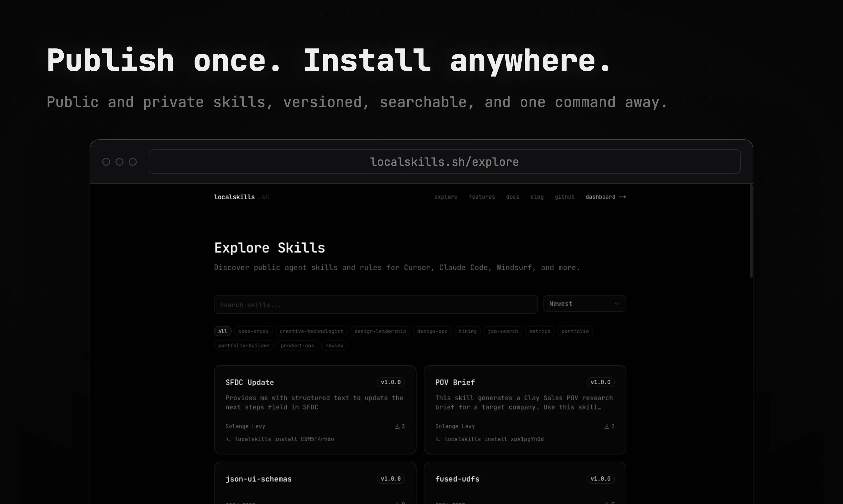The image size is (843, 504).
Task: Click v1.0.0 badge on fused-udfs
Action: click(x=600, y=478)
